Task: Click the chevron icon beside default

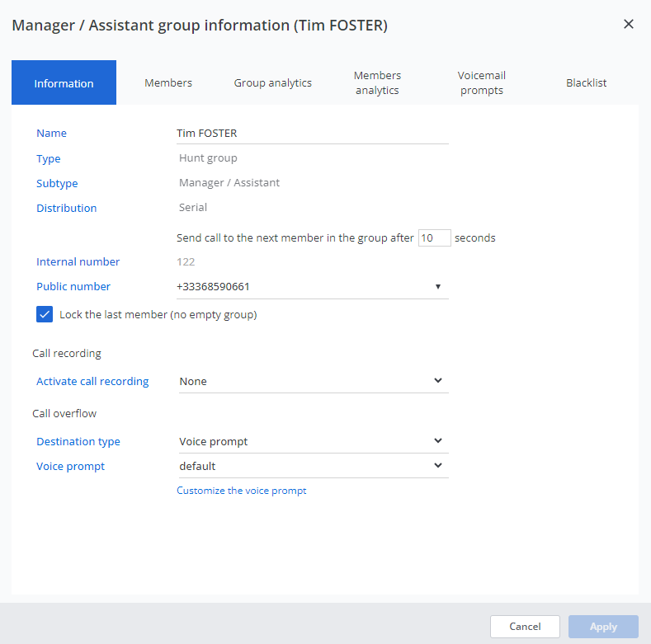Action: [x=438, y=466]
